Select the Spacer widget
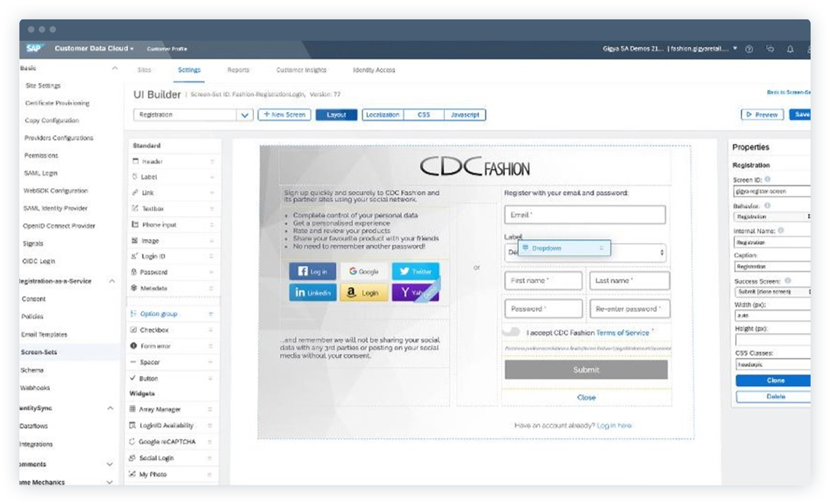Screen dimensions: 830x504 (x=149, y=361)
